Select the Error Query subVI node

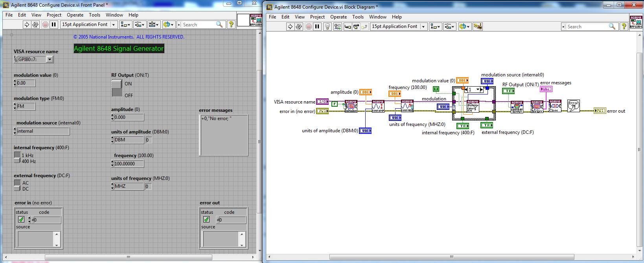(537, 107)
